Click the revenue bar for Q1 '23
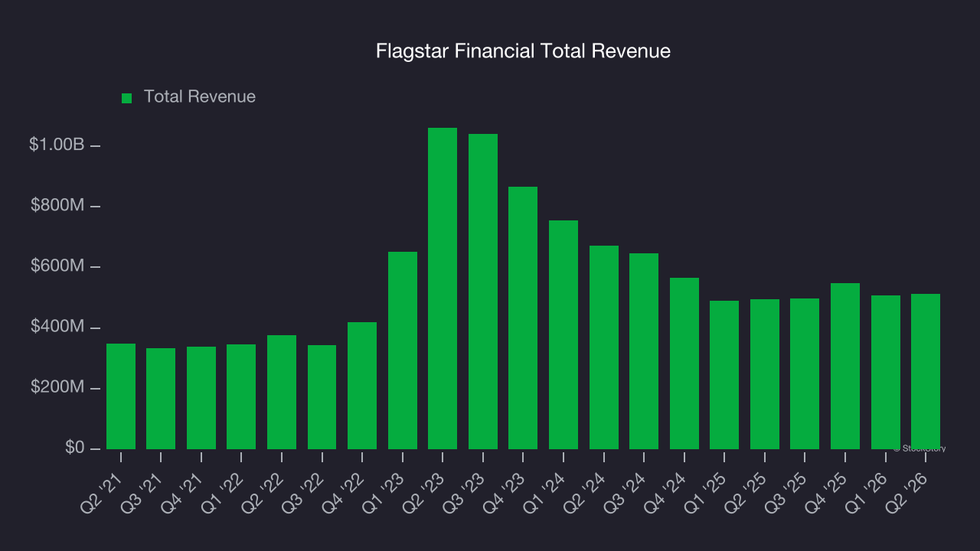The width and height of the screenshot is (980, 551). 403,350
